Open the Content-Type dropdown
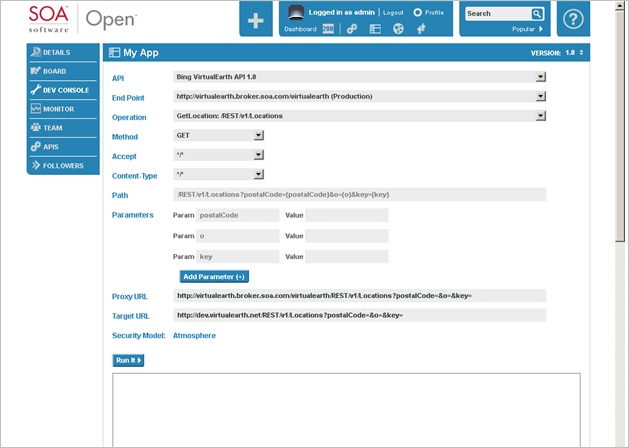The width and height of the screenshot is (629, 448). [258, 174]
